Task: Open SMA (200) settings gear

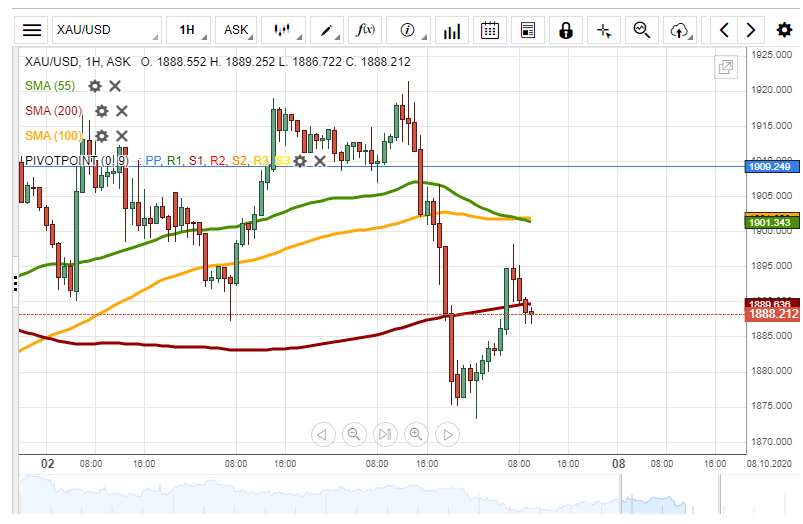Action: [x=102, y=111]
